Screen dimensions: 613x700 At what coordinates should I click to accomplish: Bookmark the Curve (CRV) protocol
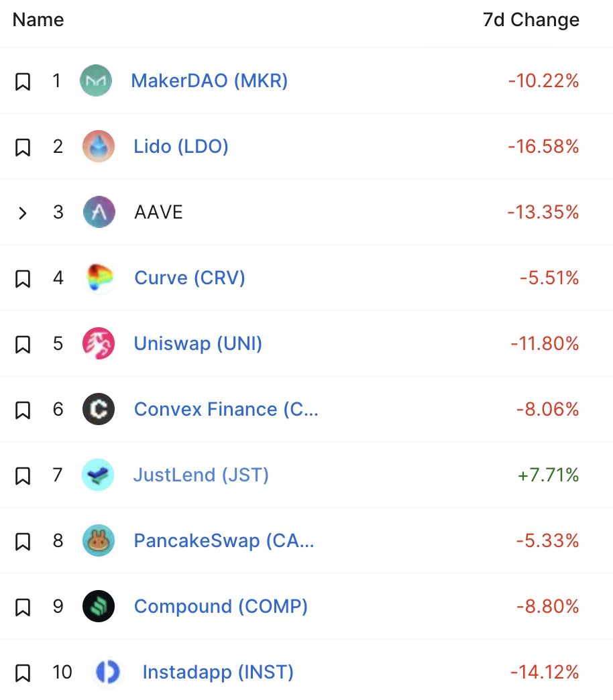pyautogui.click(x=23, y=278)
